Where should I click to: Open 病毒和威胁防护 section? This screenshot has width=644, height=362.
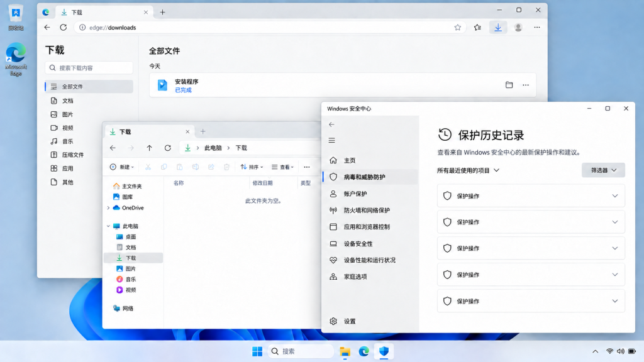tap(370, 177)
